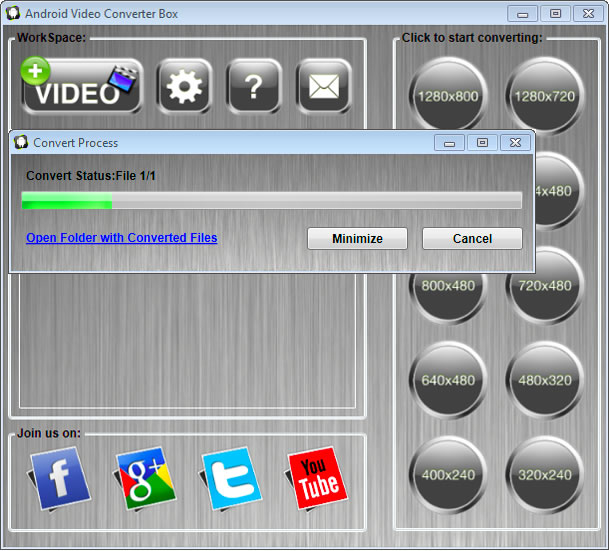Start converting to 480x320
The height and width of the screenshot is (551, 609).
coord(545,380)
